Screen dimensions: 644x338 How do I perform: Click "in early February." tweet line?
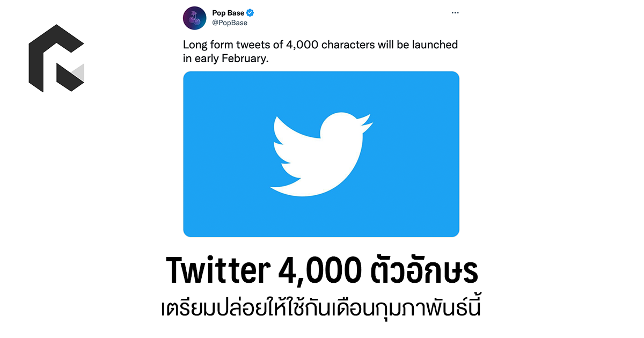click(x=225, y=58)
